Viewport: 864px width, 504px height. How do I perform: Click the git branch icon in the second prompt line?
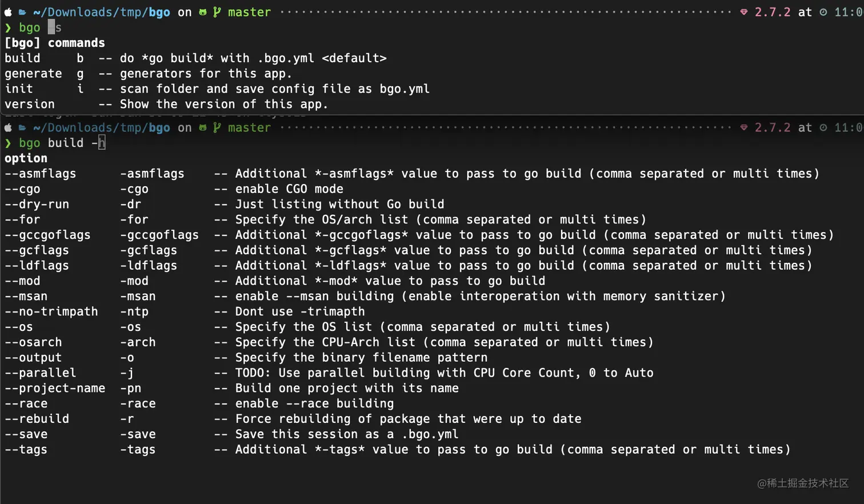point(217,127)
